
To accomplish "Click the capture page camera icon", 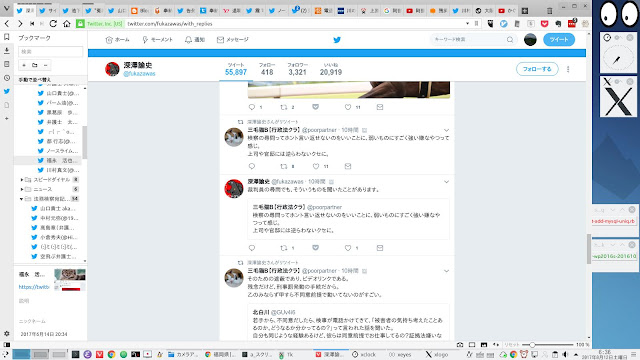I will [x=460, y=345].
